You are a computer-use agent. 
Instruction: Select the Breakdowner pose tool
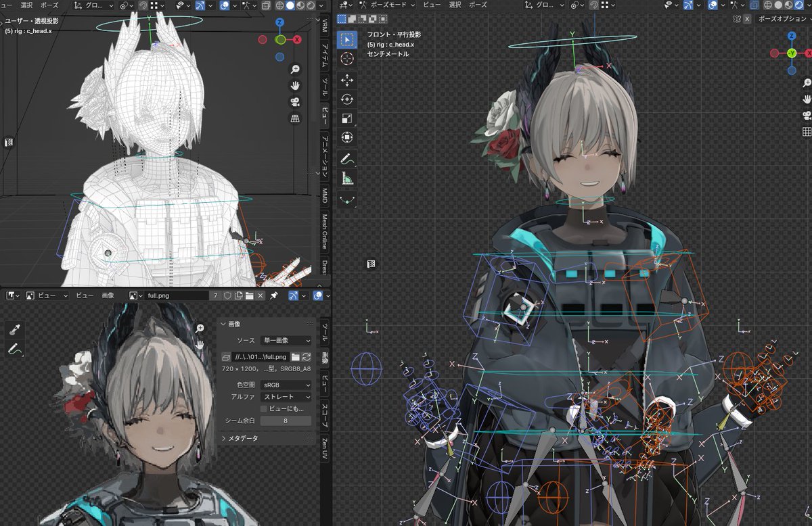coord(347,200)
